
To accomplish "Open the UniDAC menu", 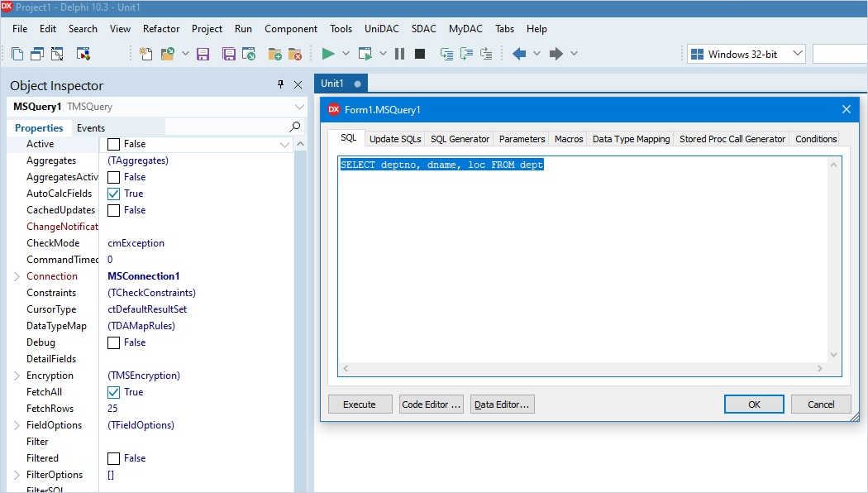I will click(x=381, y=28).
